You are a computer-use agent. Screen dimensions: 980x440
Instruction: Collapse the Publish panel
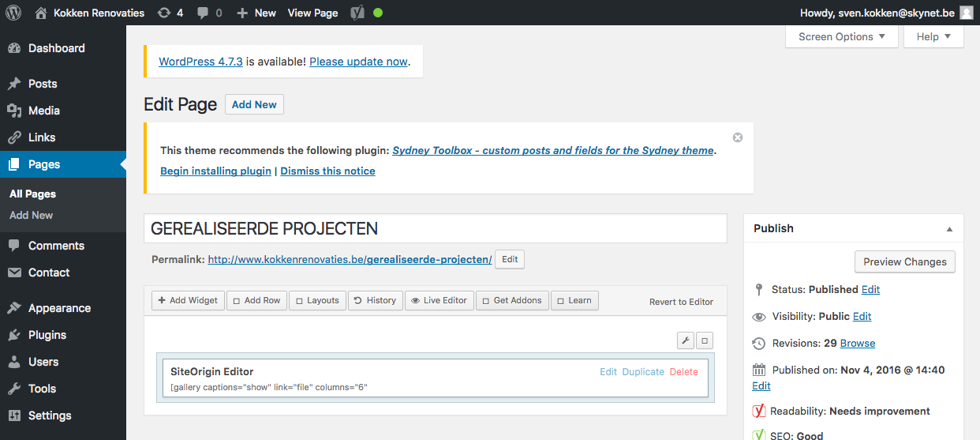tap(950, 228)
